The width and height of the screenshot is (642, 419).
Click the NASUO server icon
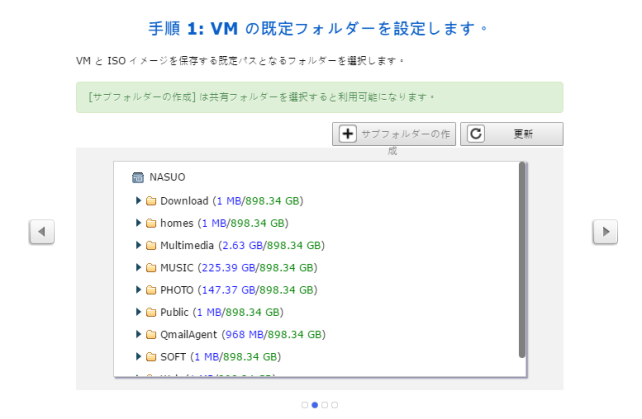point(138,177)
